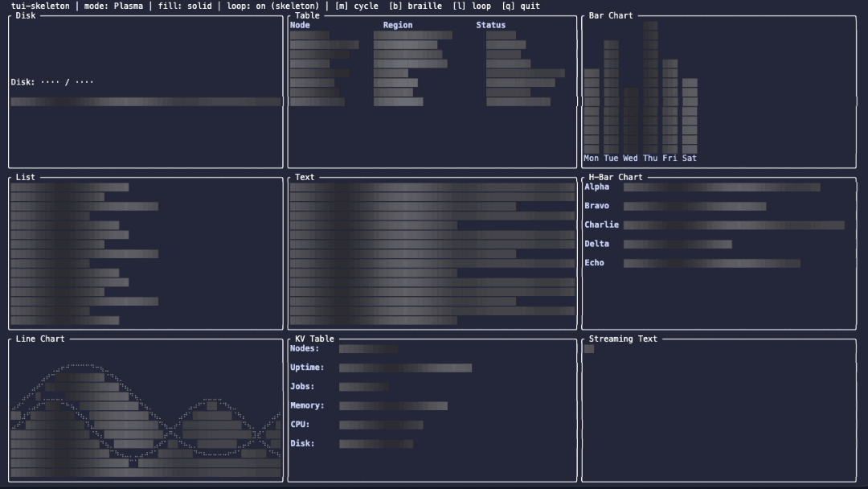Click the Wed label in Bar Chart

coord(630,158)
